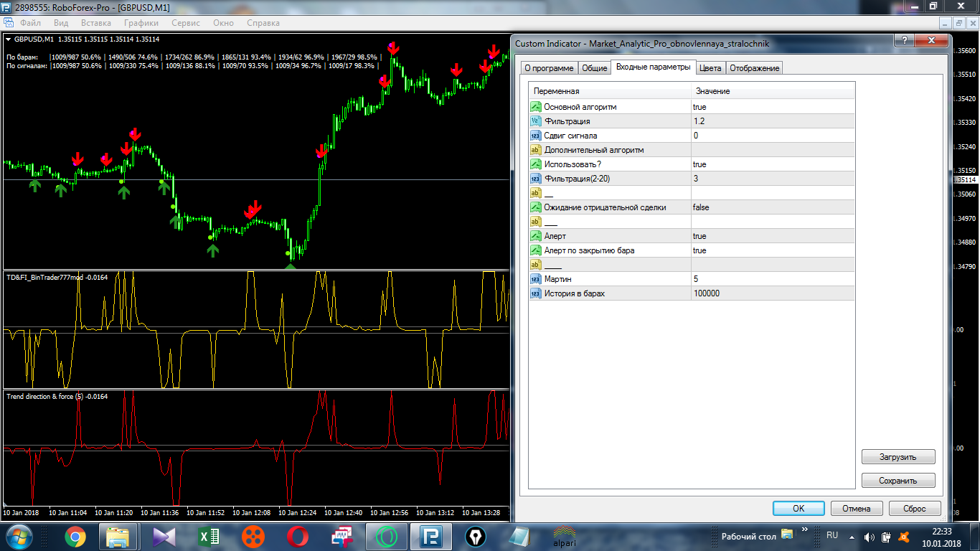This screenshot has width=980, height=551.
Task: Click the Переменная column header
Action: (x=611, y=91)
